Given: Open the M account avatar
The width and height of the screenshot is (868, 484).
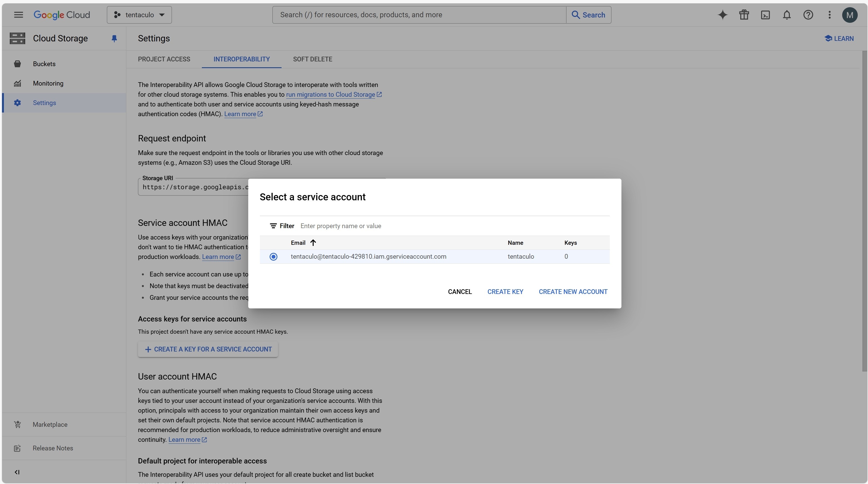Looking at the screenshot, I should (850, 15).
